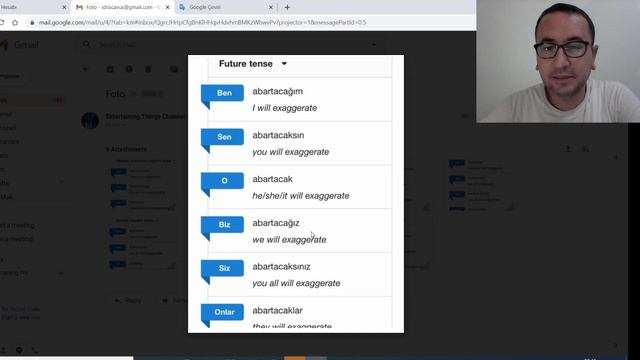
Task: Click the sender avatar picture
Action: [90, 121]
